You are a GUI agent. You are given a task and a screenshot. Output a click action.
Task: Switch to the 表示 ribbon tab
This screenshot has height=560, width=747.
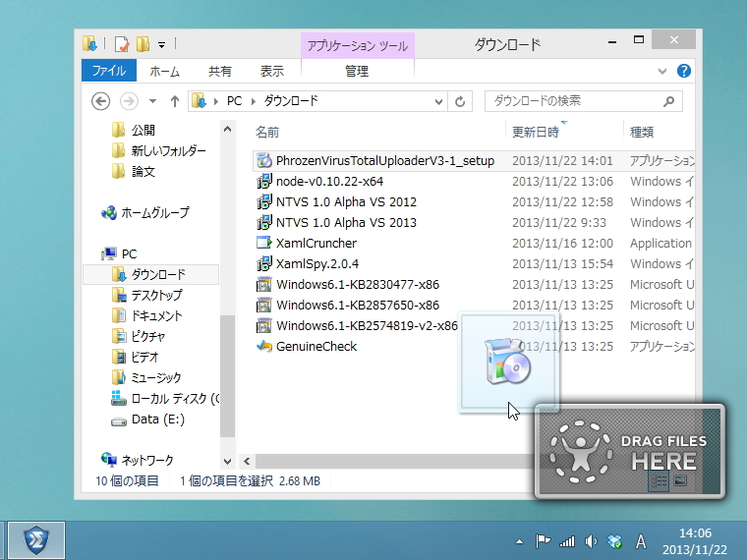[x=271, y=72]
